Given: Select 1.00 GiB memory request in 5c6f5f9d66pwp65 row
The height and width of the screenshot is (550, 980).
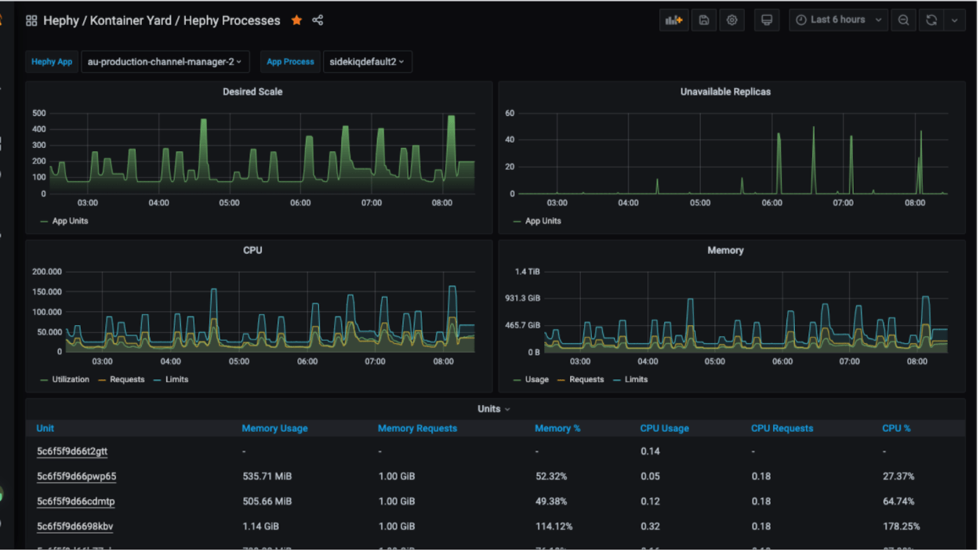Looking at the screenshot, I should pyautogui.click(x=397, y=476).
